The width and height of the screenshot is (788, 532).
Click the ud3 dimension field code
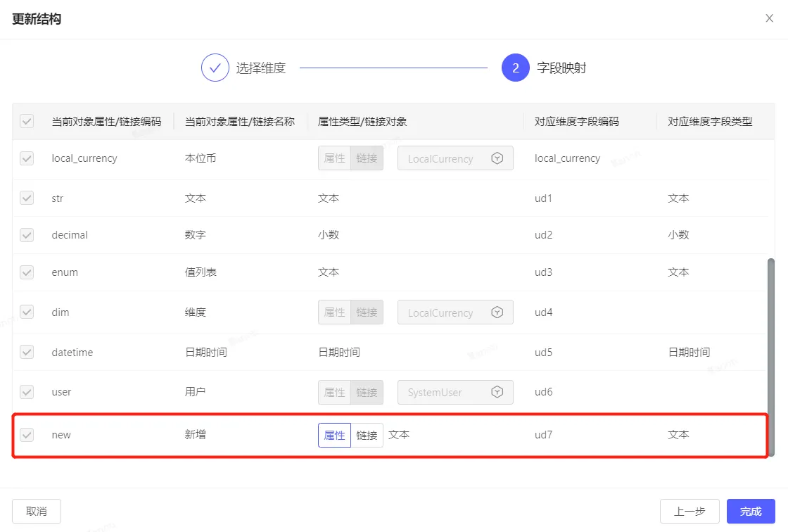pyautogui.click(x=543, y=272)
